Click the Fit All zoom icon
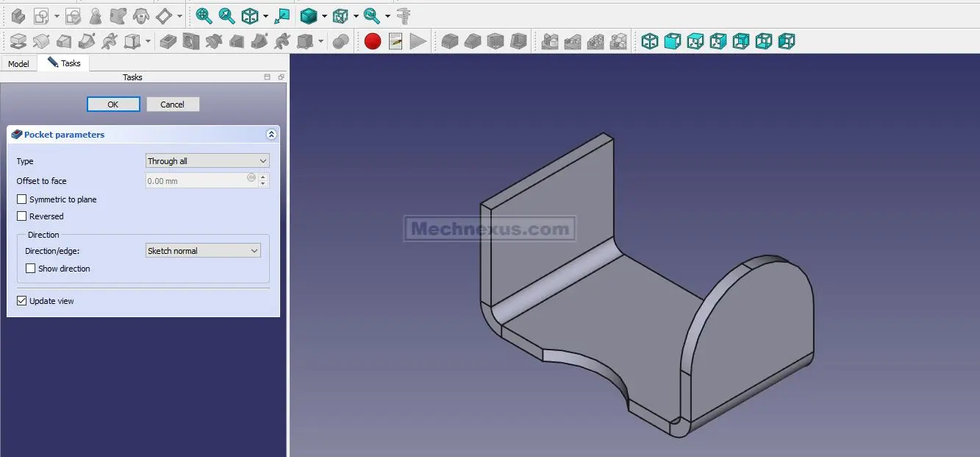Image resolution: width=980 pixels, height=457 pixels. point(204,15)
